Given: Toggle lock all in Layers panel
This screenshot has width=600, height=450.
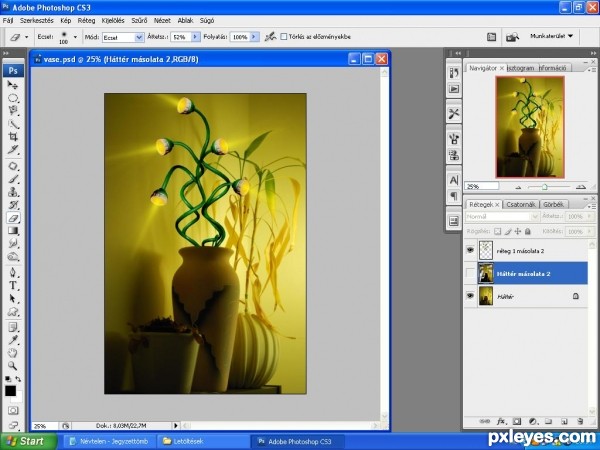Looking at the screenshot, I should (528, 231).
